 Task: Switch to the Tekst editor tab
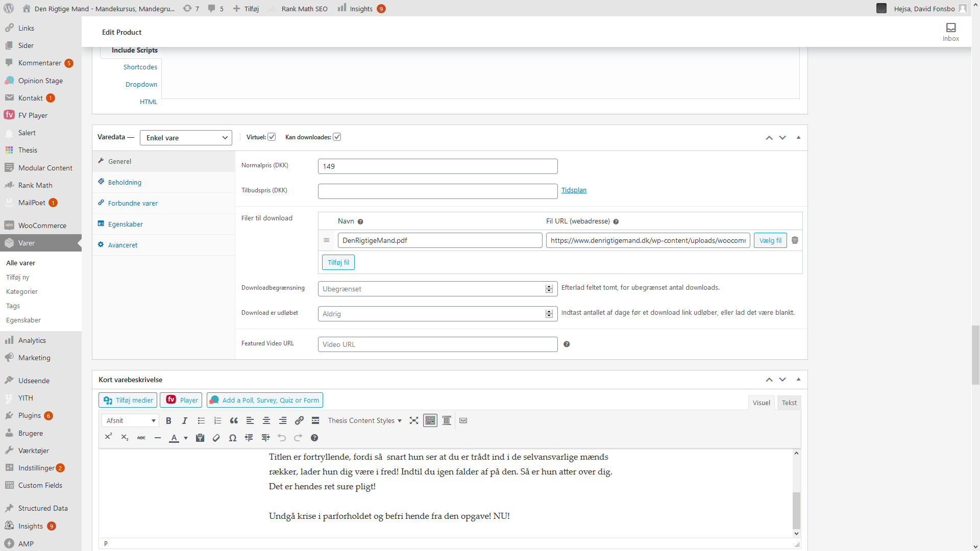(789, 403)
